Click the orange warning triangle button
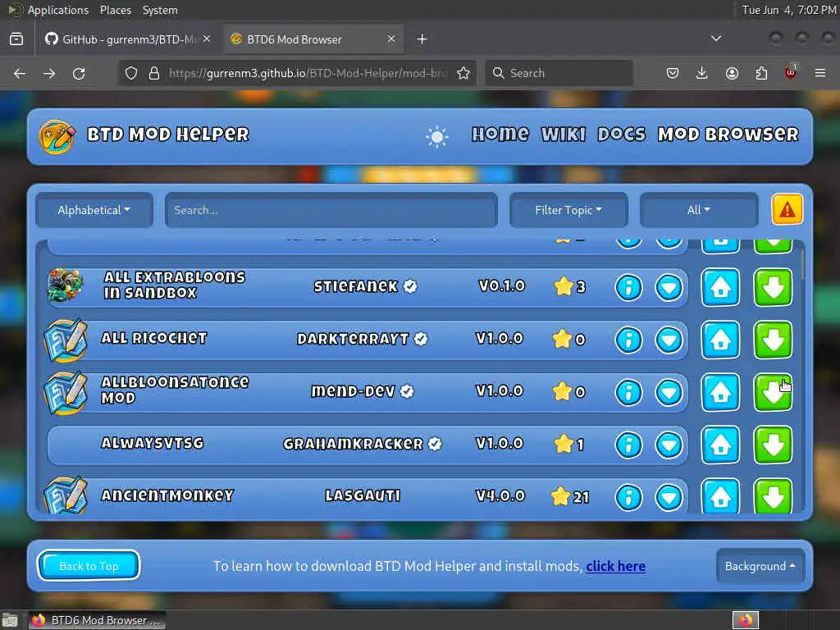 coord(787,209)
